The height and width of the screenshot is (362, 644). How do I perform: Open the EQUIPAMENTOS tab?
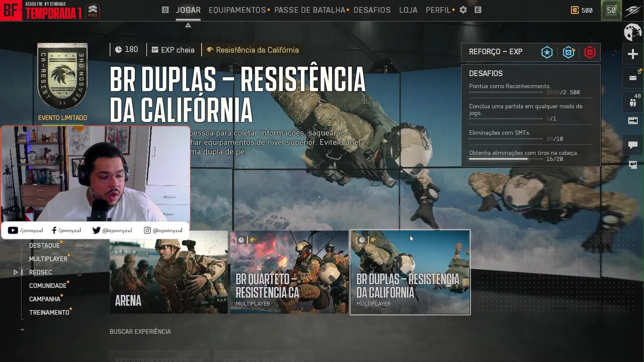(x=237, y=10)
